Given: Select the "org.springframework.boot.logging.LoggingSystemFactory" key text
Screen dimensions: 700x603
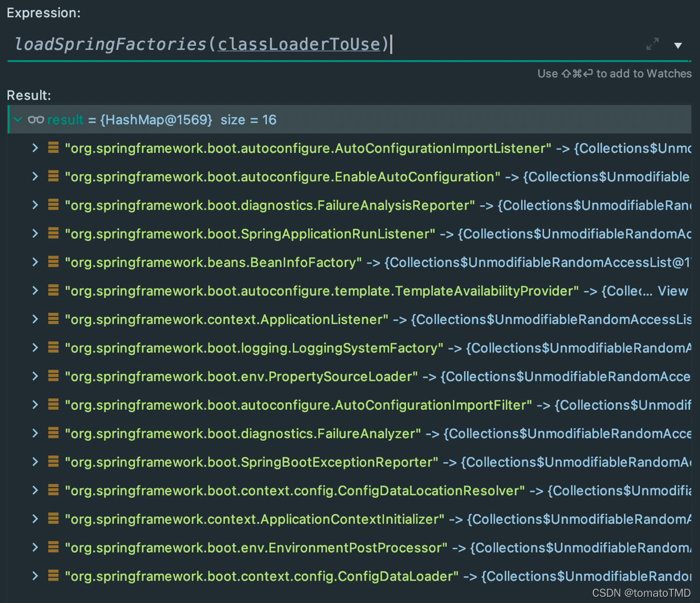Looking at the screenshot, I should 254,349.
